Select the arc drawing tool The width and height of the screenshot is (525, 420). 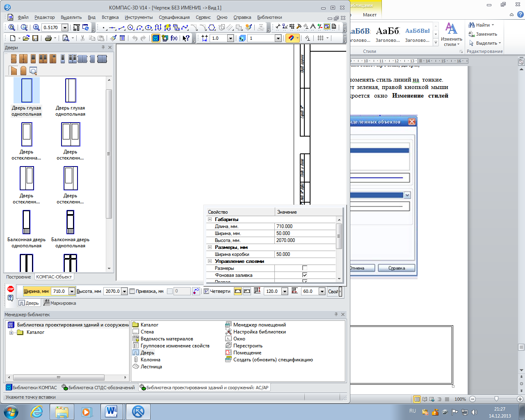(x=139, y=27)
